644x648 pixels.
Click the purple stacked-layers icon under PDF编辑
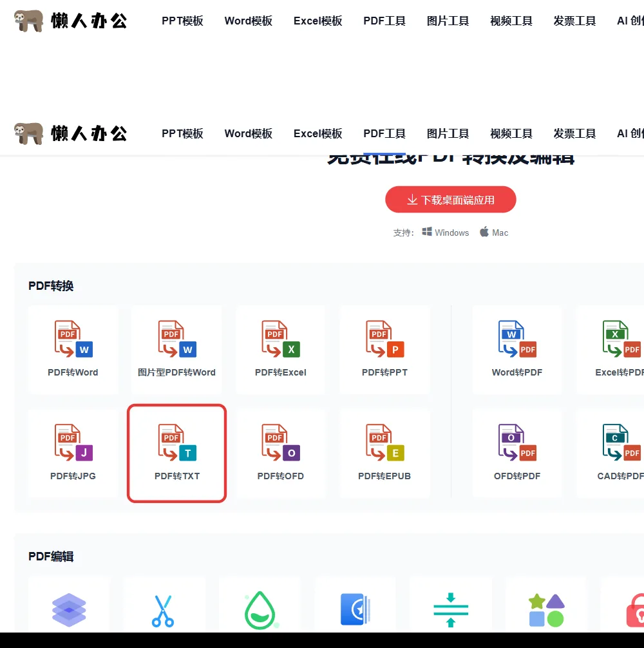pyautogui.click(x=69, y=610)
